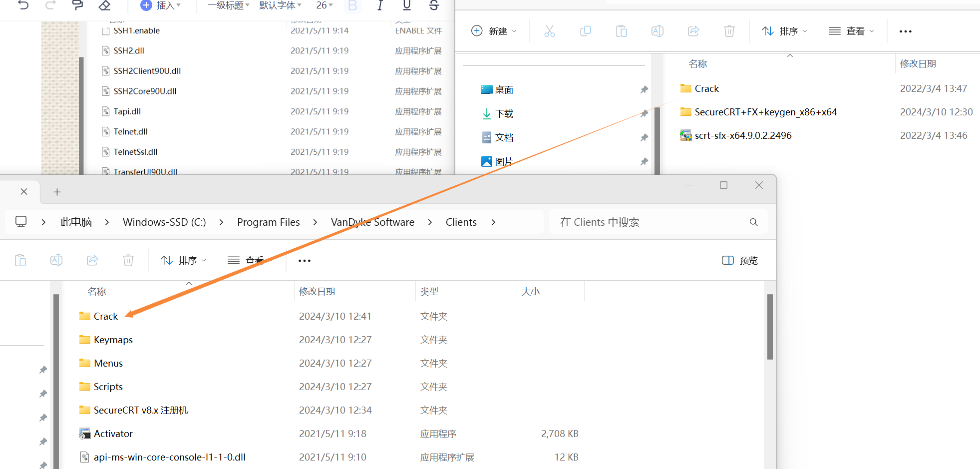Click 新建 in the upper Explorer window
Image resolution: width=980 pixels, height=469 pixels.
pos(494,31)
